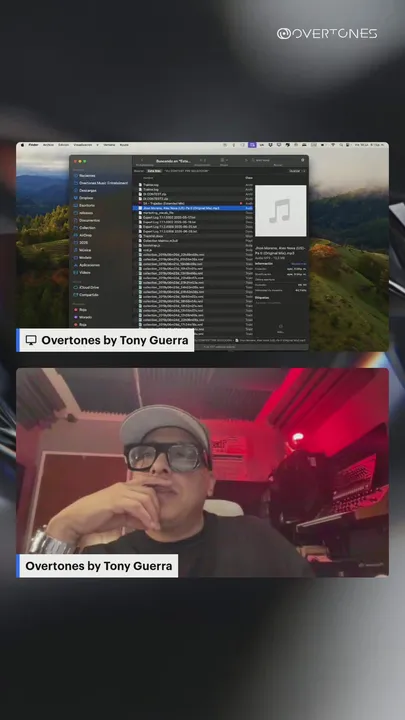Click the Apple menu icon
The height and width of the screenshot is (720, 405).
[22, 145]
